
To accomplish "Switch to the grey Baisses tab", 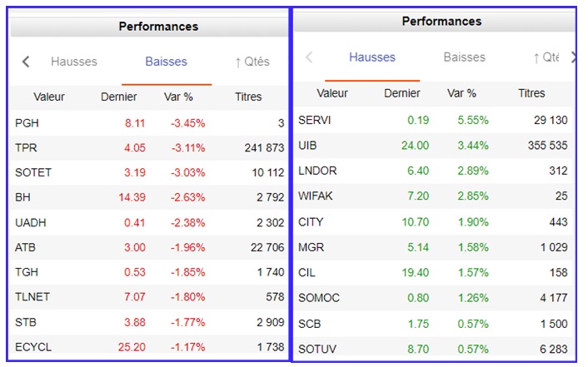I will coord(464,57).
